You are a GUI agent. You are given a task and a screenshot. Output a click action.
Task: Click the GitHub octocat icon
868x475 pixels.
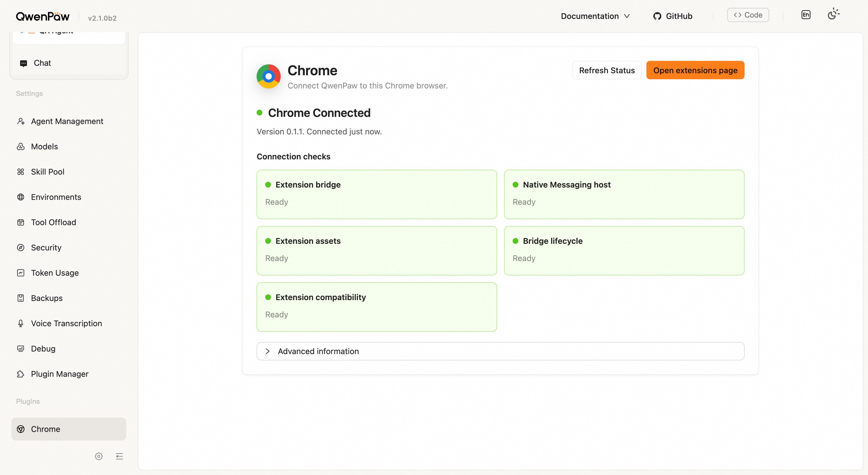[657, 16]
